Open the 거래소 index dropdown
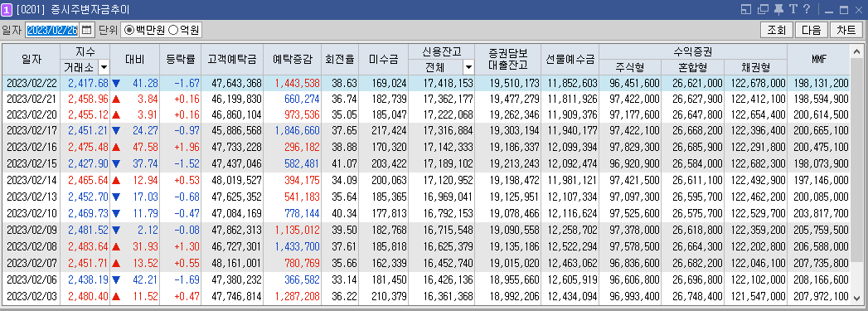The width and height of the screenshot is (868, 311). [104, 67]
